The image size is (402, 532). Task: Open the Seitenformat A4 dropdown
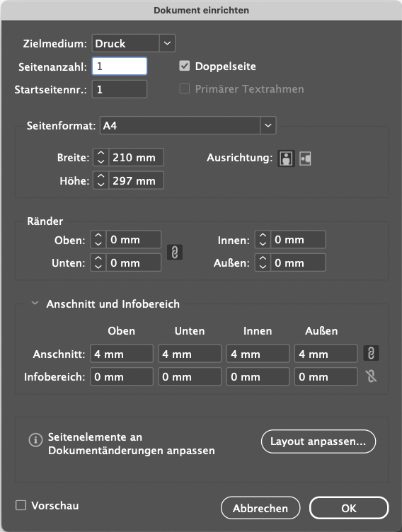click(x=188, y=125)
